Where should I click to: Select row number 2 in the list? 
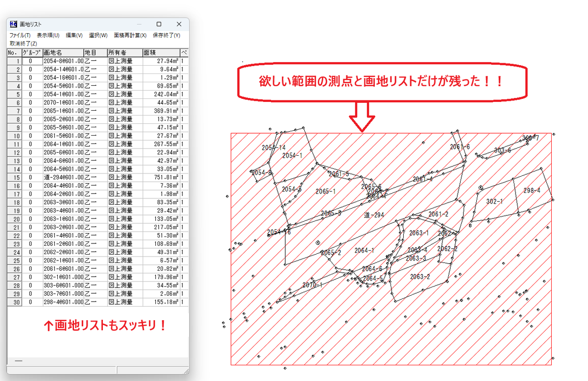tap(14, 70)
